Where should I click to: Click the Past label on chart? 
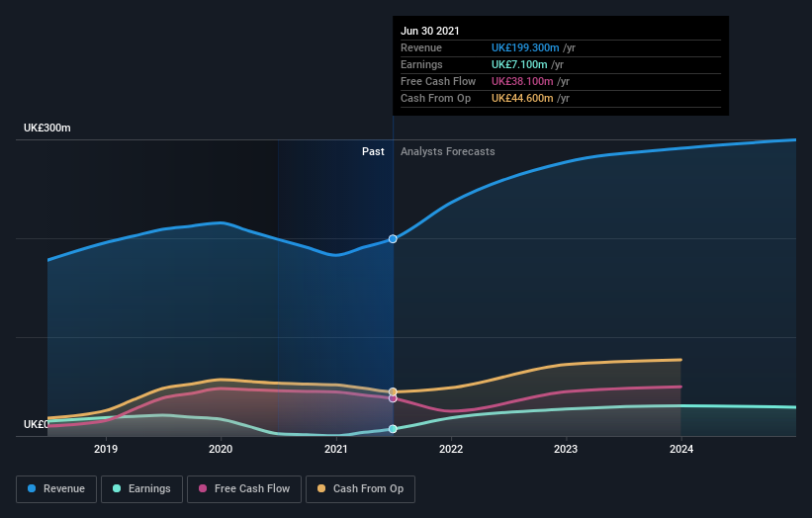(373, 151)
